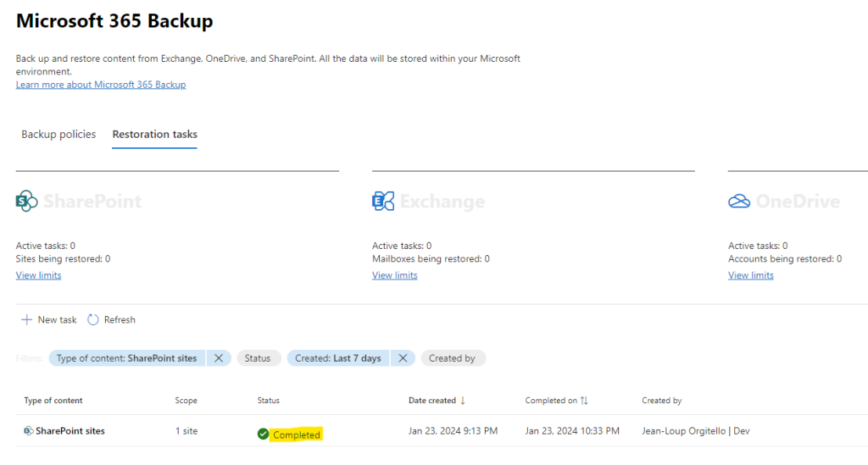Click the plus icon for New task
Screen dimensions: 868x465
(26, 319)
